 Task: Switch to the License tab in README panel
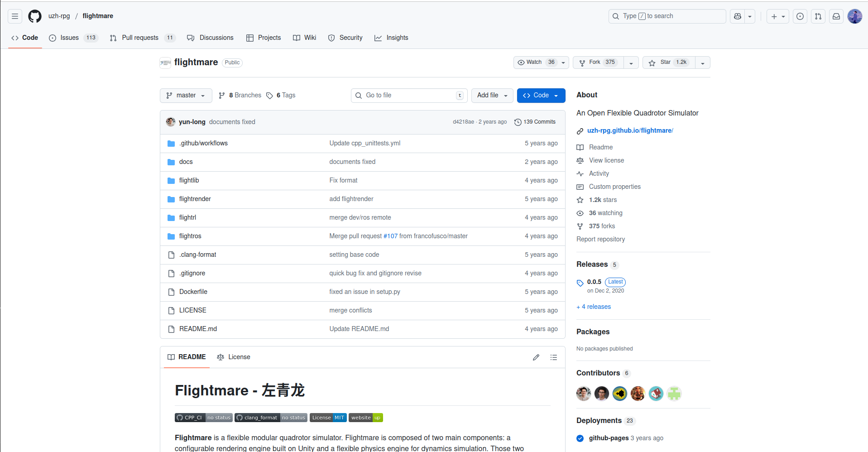pos(234,357)
